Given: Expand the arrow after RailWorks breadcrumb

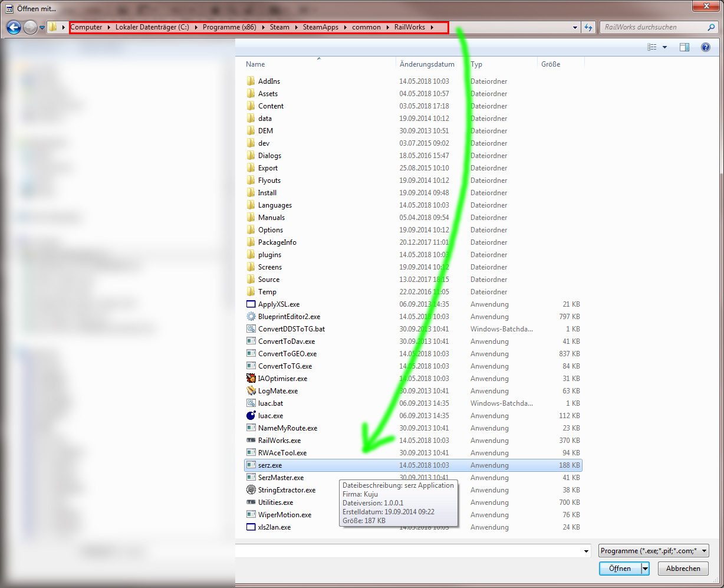Looking at the screenshot, I should (432, 27).
